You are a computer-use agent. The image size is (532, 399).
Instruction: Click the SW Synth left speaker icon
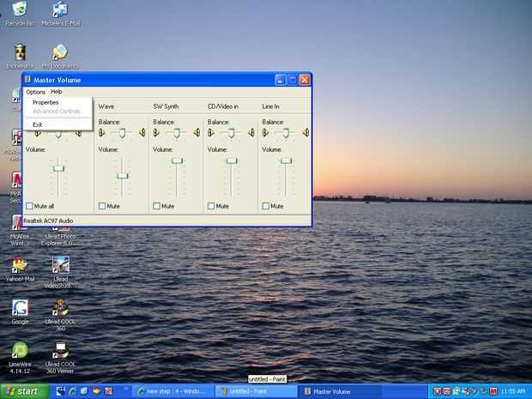tap(156, 133)
